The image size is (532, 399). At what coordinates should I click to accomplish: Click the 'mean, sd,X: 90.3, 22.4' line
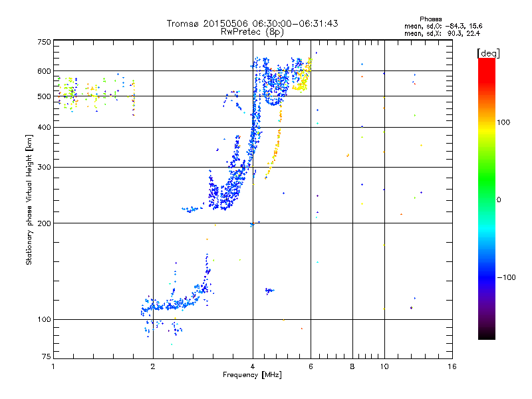click(442, 33)
